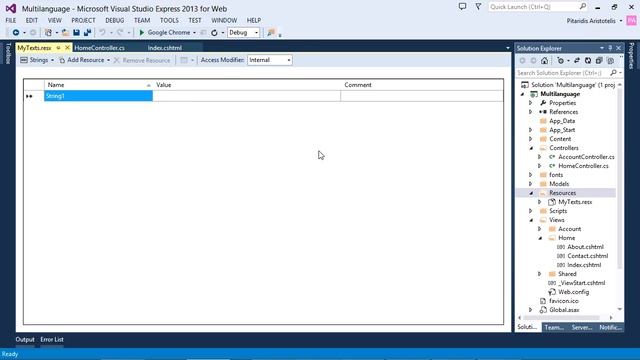Click the Quick Launch magnifier icon

pos(582,7)
